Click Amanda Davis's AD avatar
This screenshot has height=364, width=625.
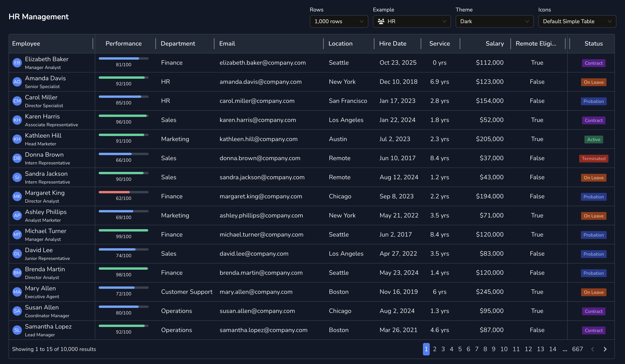click(x=17, y=82)
